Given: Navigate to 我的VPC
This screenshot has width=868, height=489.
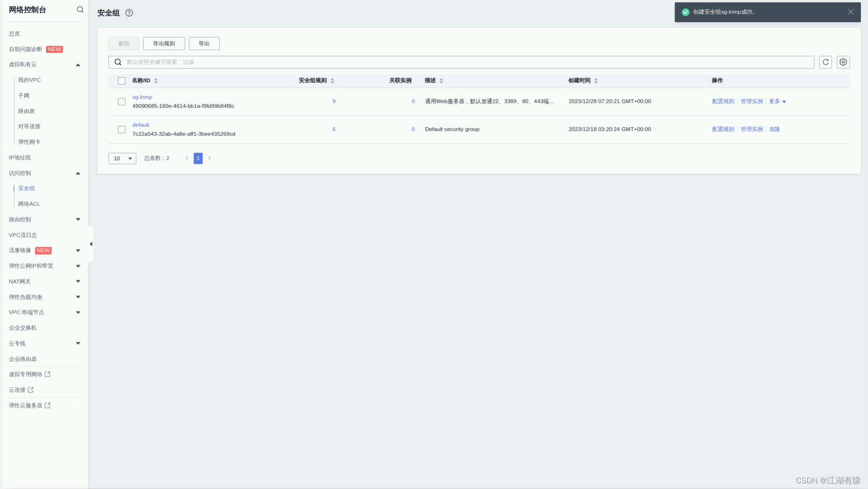Looking at the screenshot, I should (x=29, y=80).
